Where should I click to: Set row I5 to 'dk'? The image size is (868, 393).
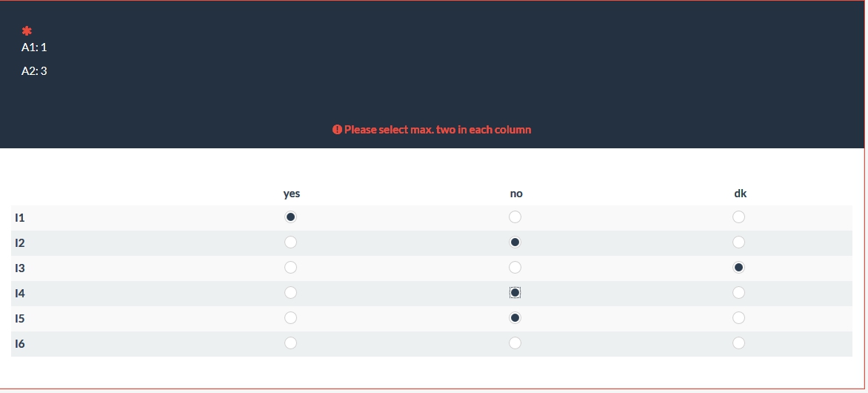click(x=738, y=318)
